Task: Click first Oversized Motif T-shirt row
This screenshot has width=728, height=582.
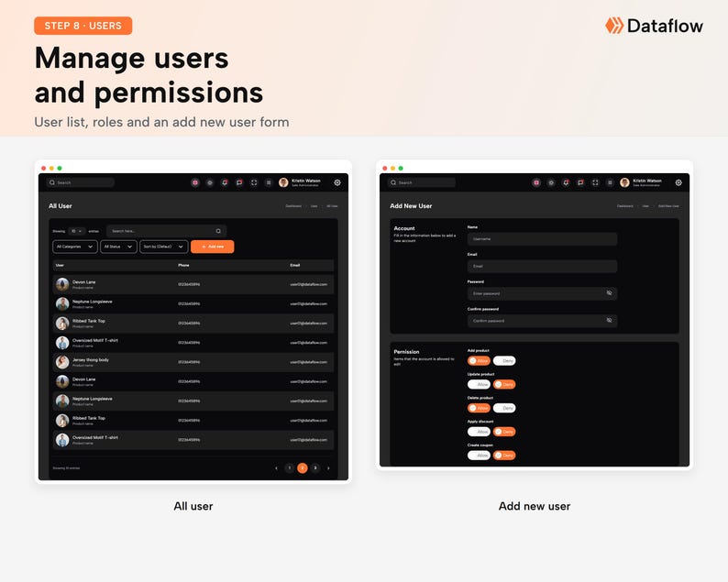Action: pyautogui.click(x=193, y=343)
